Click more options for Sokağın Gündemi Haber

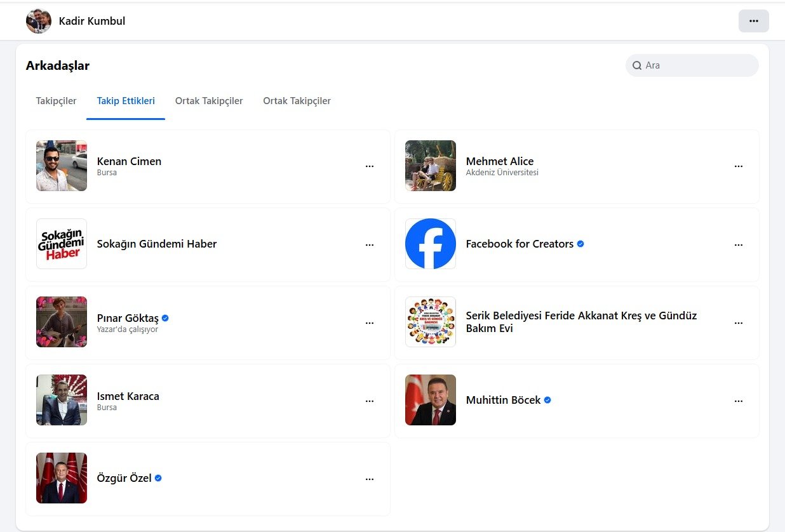pyautogui.click(x=370, y=244)
